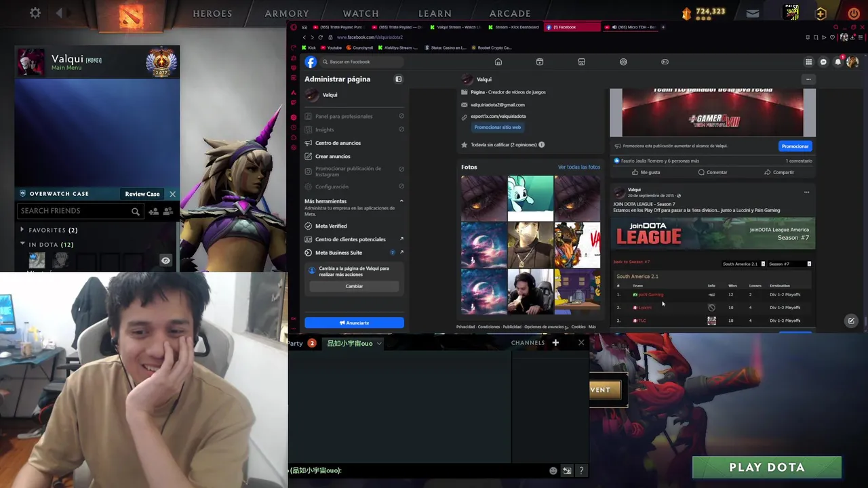This screenshot has height=488, width=868.
Task: Go back in the browser
Action: (x=304, y=37)
